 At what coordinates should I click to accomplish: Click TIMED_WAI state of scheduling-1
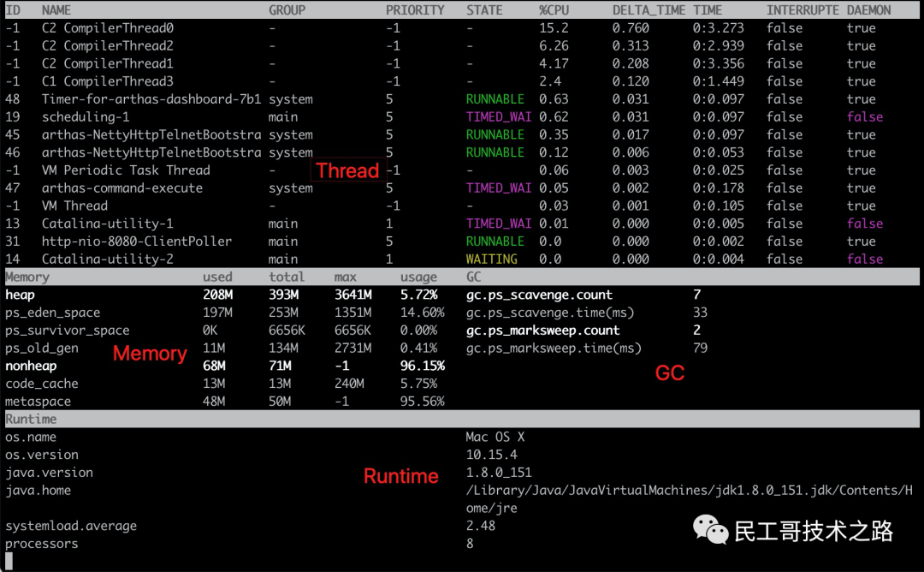coord(499,116)
